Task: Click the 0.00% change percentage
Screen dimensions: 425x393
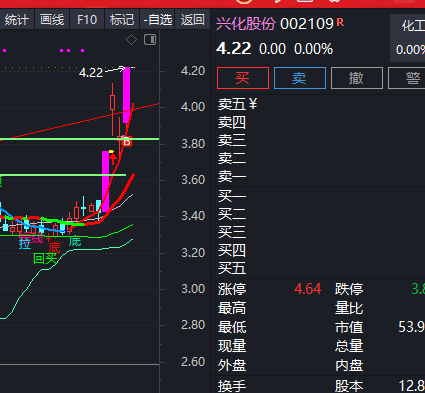Action: 313,49
